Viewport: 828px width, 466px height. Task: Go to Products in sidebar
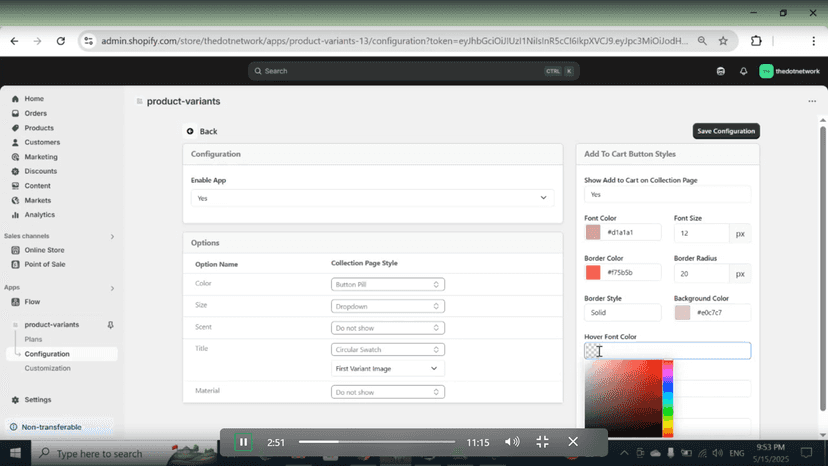point(39,128)
